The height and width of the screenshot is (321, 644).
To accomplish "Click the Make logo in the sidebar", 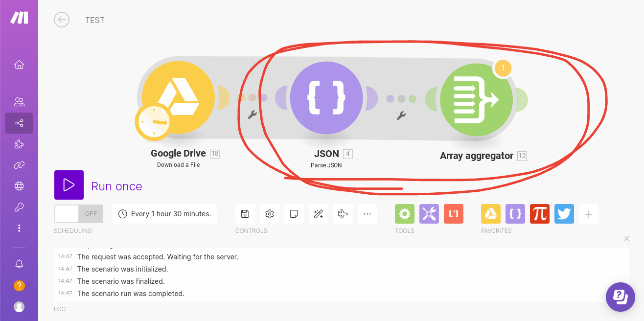I will 19,18.
